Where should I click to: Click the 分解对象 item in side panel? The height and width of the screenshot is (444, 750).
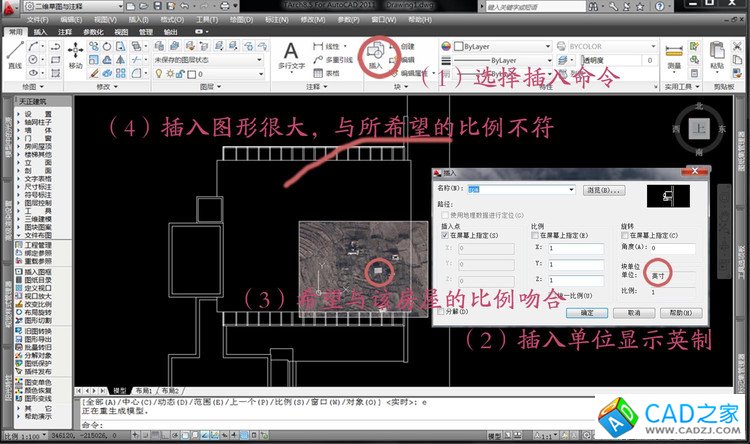pyautogui.click(x=38, y=355)
